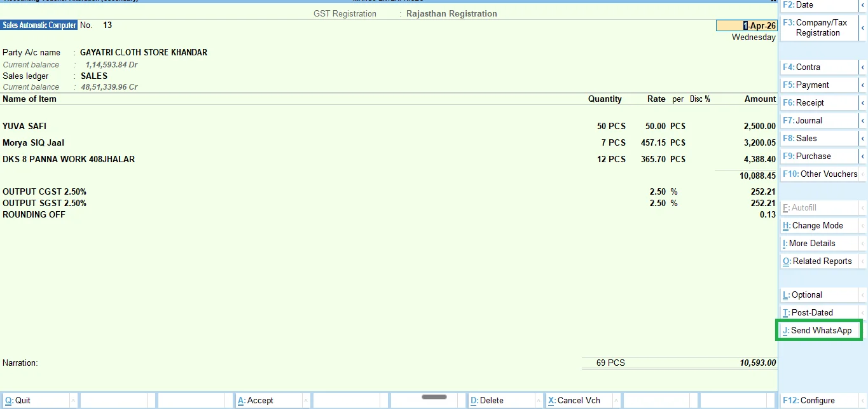Click the voucher date field 1-Apr-26
Screen dimensions: 868x409
[747, 26]
